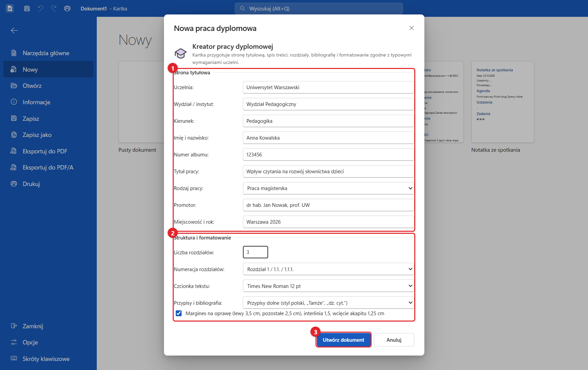588x370 pixels.
Task: Click the app document icon at top left
Action: coord(10,8)
